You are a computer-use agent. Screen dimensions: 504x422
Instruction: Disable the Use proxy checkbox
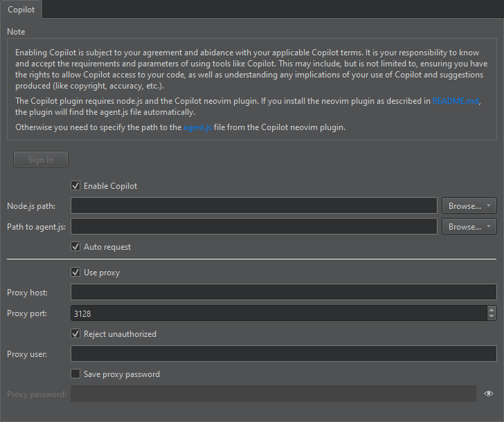click(x=75, y=273)
